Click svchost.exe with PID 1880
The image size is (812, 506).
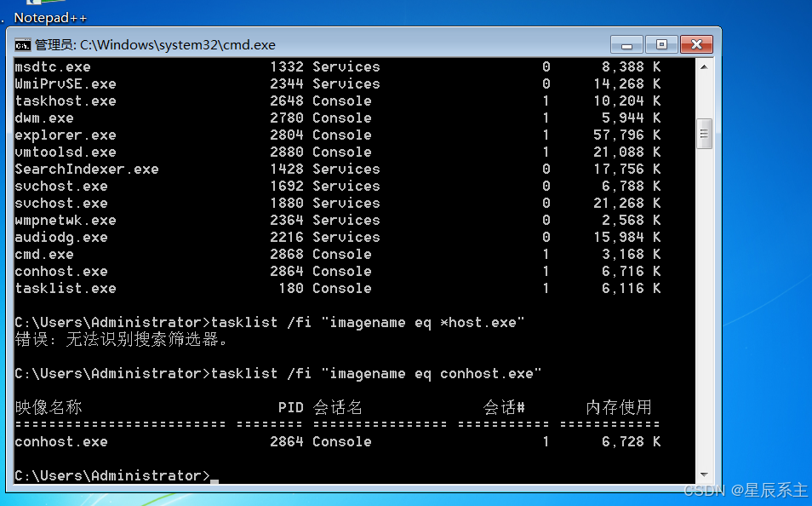coord(61,204)
